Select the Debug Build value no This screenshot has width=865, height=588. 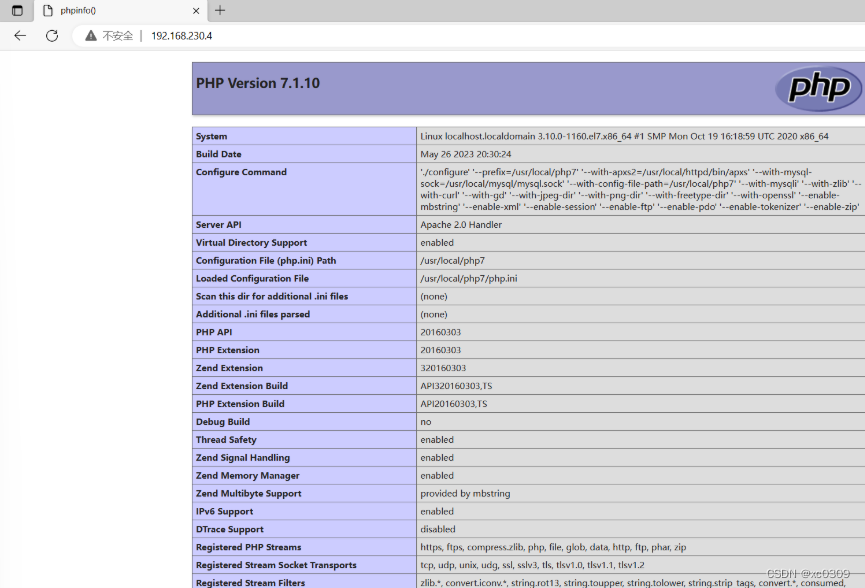426,422
